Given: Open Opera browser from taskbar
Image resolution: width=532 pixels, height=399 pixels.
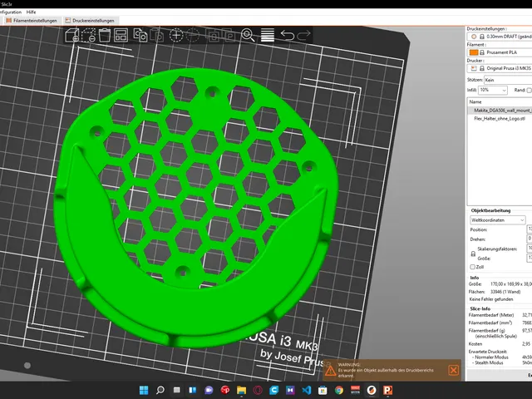Looking at the screenshot, I should click(x=258, y=390).
